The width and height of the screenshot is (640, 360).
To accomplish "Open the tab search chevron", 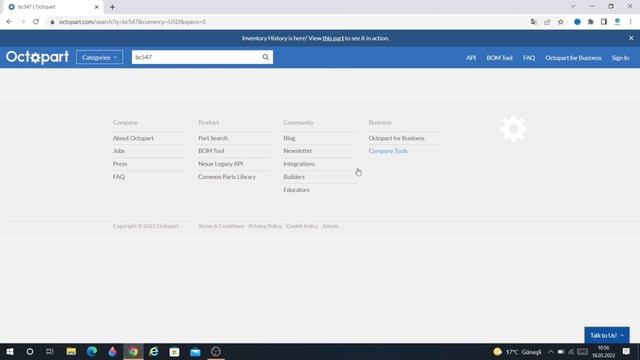I will tap(573, 7).
